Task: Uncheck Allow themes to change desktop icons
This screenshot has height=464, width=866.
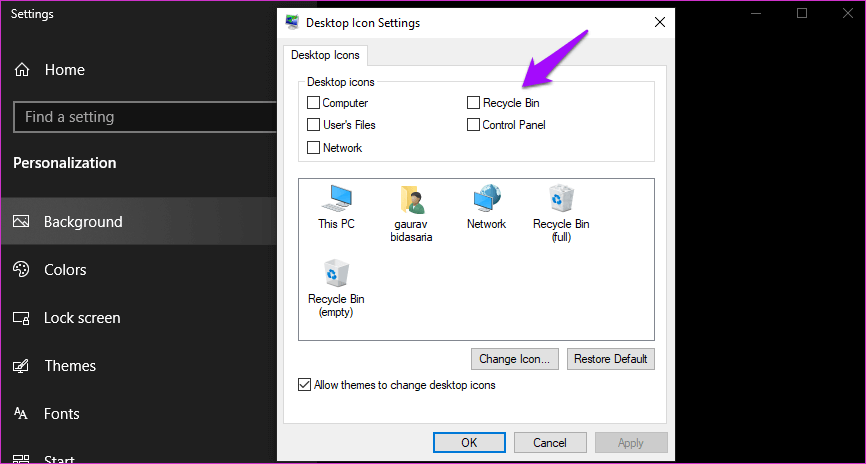Action: coord(304,385)
